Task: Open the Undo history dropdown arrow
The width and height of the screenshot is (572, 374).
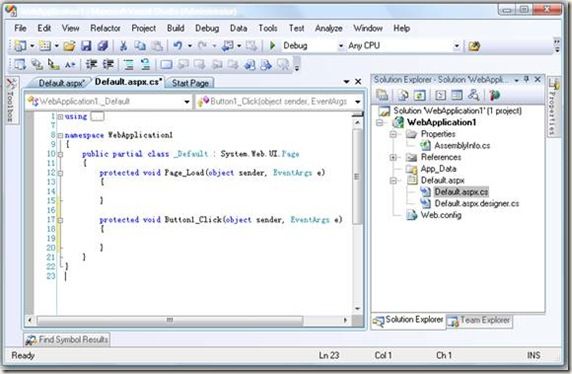Action: [190, 46]
